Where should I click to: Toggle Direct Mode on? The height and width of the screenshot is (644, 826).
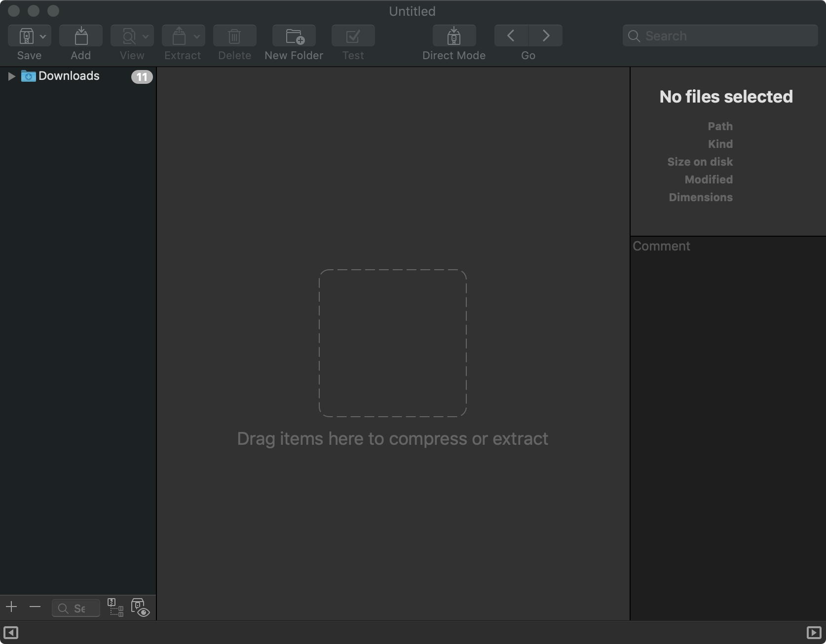click(x=454, y=36)
